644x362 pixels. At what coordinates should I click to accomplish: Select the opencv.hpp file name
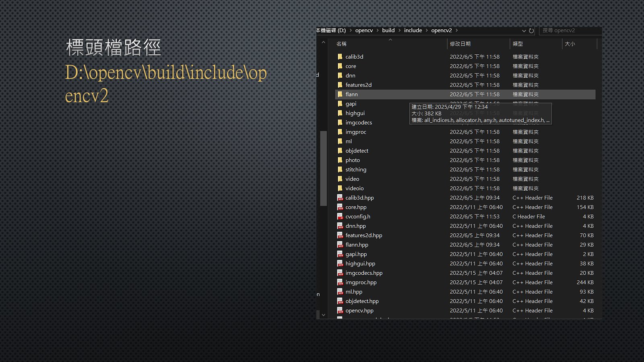click(x=359, y=311)
